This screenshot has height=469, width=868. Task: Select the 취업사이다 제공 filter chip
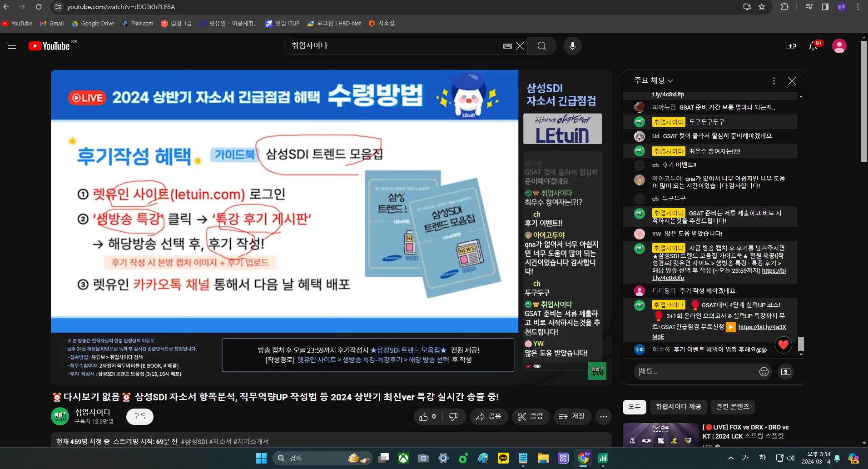[678, 407]
